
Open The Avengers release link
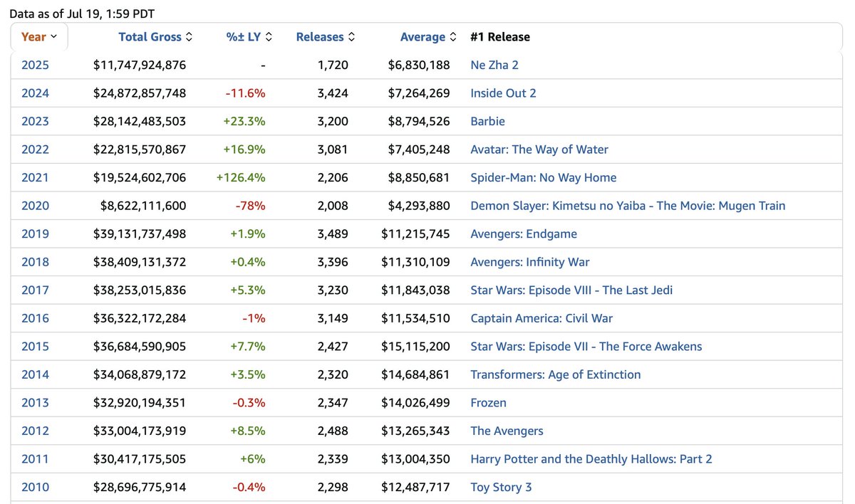(x=507, y=431)
